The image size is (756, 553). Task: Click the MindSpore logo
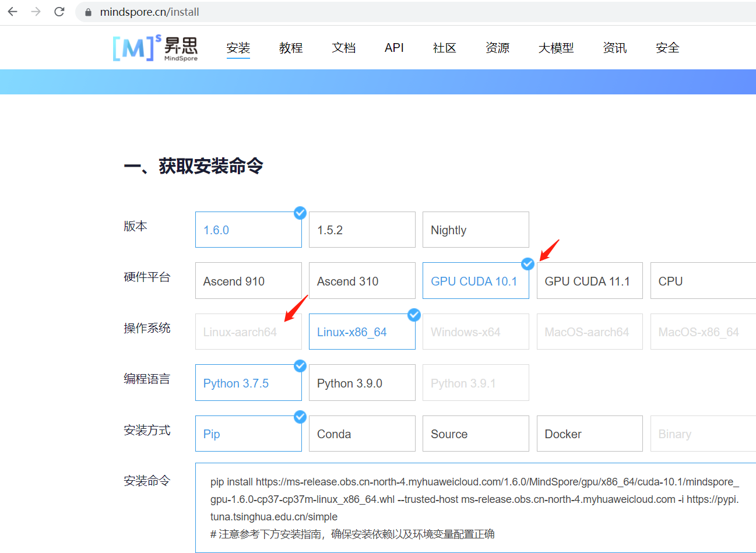(155, 48)
